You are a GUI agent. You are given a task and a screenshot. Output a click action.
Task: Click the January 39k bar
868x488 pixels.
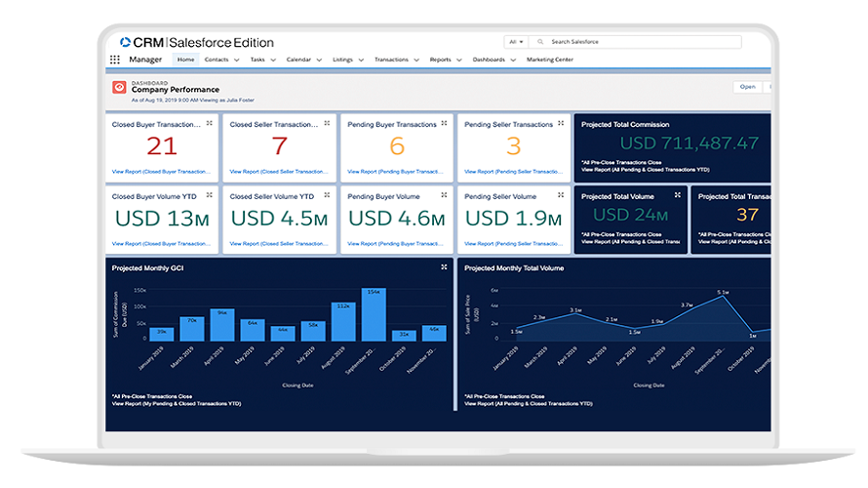(x=162, y=335)
